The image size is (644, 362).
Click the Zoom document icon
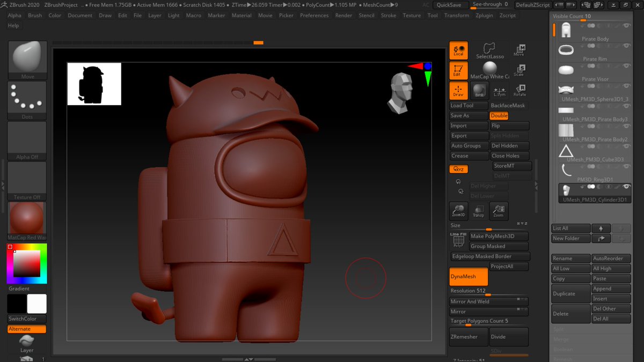click(499, 210)
